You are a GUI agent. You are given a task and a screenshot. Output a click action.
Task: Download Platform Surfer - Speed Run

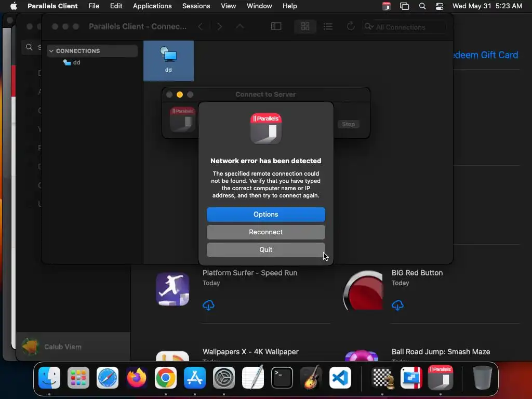[208, 305]
